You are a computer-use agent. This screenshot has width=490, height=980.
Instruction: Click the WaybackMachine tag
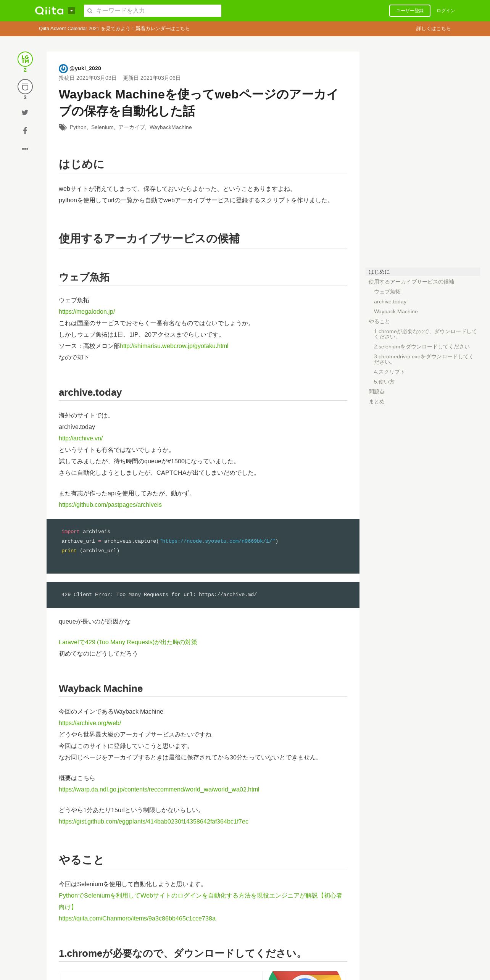click(171, 127)
